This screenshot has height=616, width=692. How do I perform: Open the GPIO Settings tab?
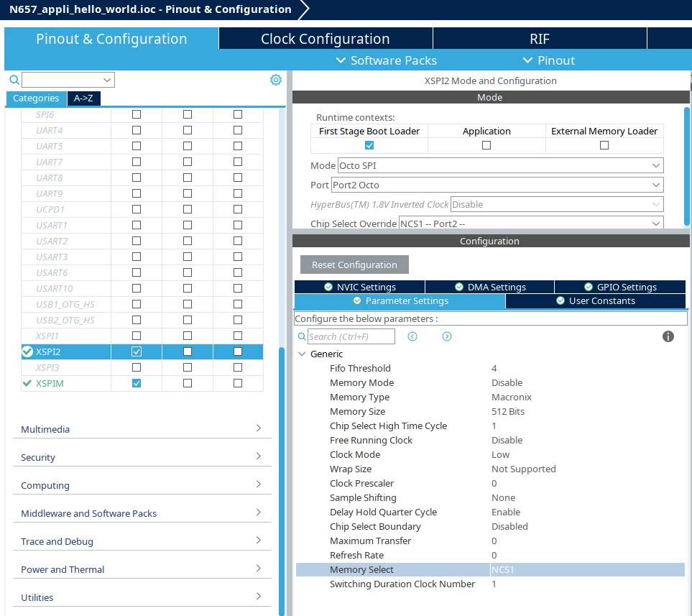620,287
